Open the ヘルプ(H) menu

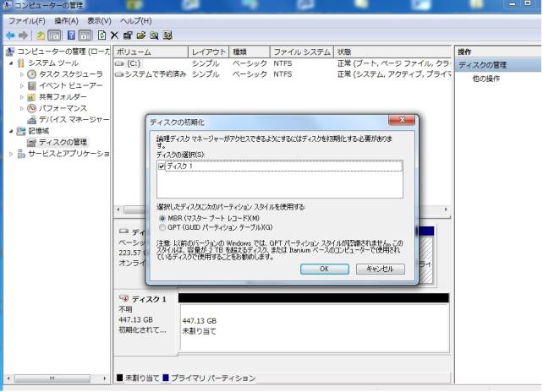tap(135, 21)
